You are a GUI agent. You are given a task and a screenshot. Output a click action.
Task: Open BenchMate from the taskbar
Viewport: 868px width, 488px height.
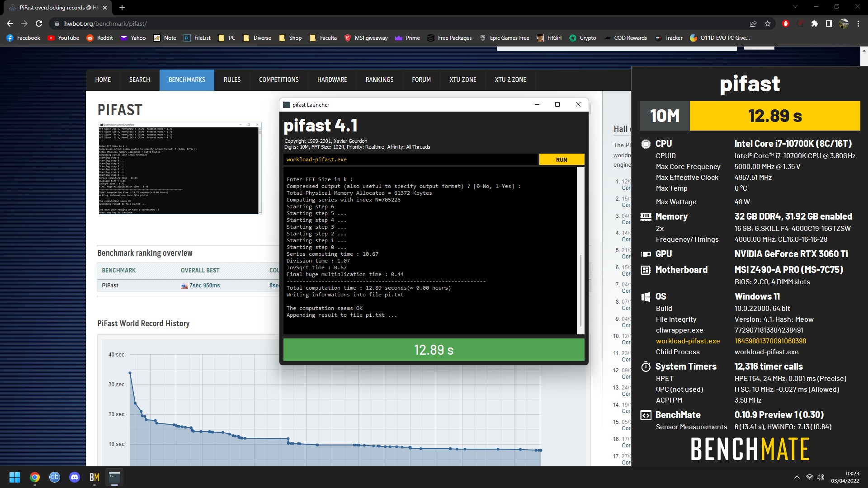(x=94, y=477)
